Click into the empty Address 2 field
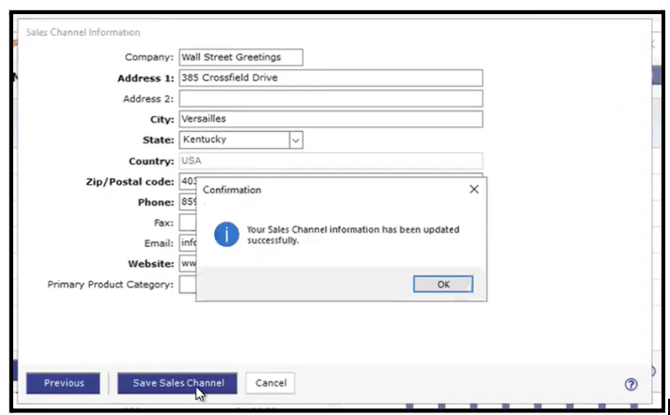This screenshot has width=670, height=415. coord(330,99)
